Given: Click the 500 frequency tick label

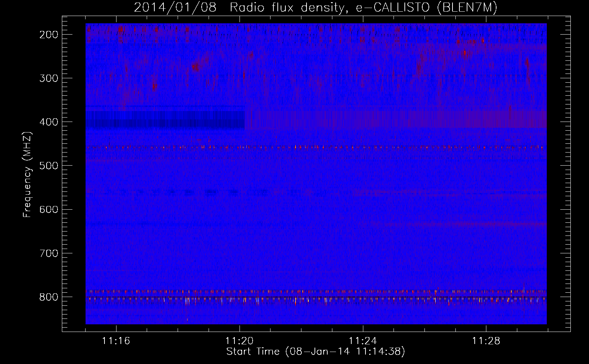Looking at the screenshot, I should [x=49, y=166].
